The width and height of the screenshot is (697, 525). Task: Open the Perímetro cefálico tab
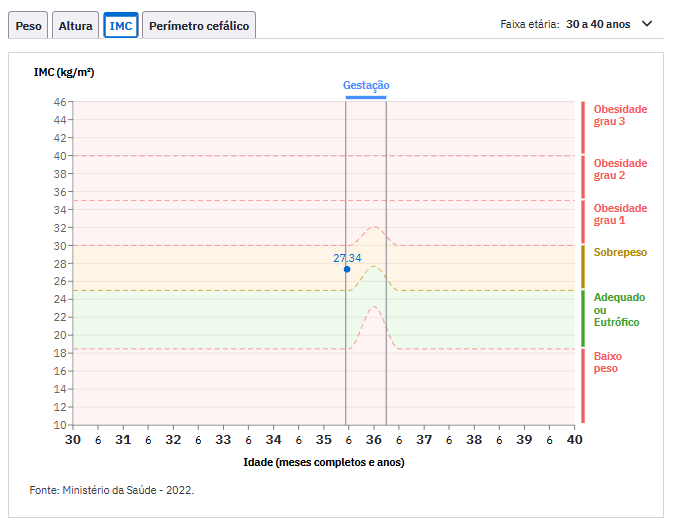point(199,26)
